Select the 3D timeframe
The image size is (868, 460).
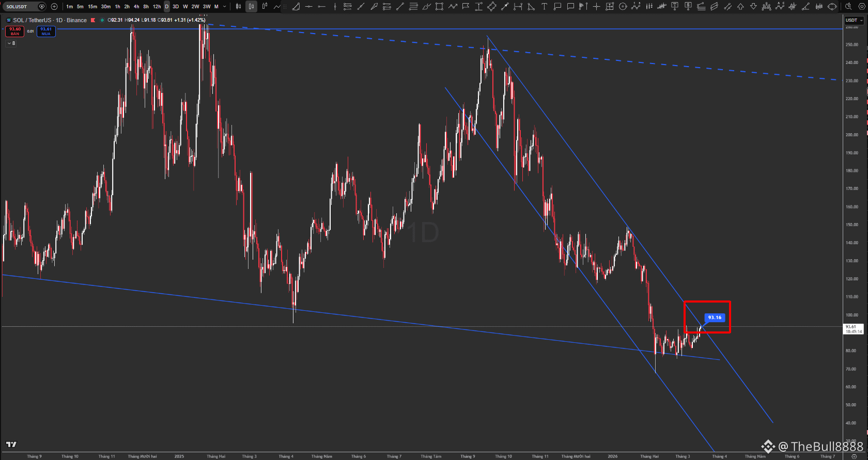point(176,7)
